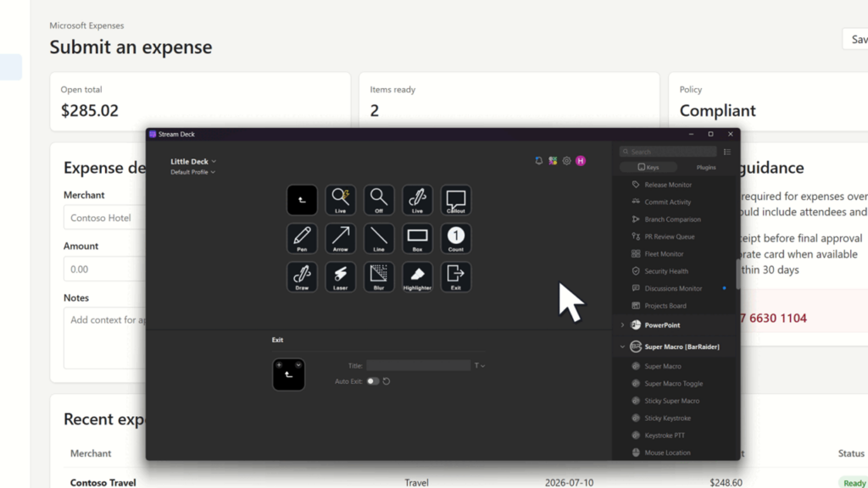Expand the PowerPoint plugin group
Screen dimensions: 868x488
click(x=622, y=325)
